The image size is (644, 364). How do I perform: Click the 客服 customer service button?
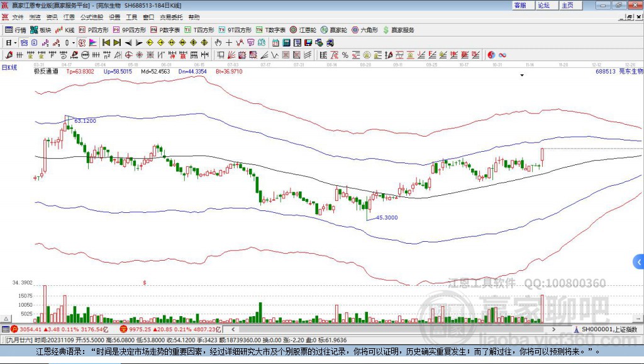point(523,5)
